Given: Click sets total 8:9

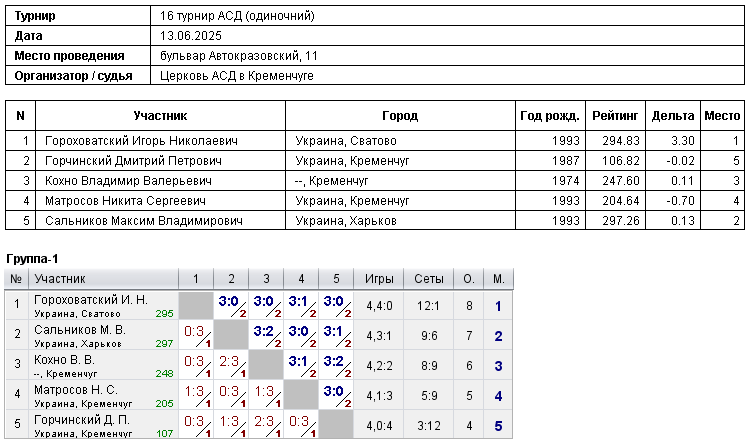Looking at the screenshot, I should (429, 366).
